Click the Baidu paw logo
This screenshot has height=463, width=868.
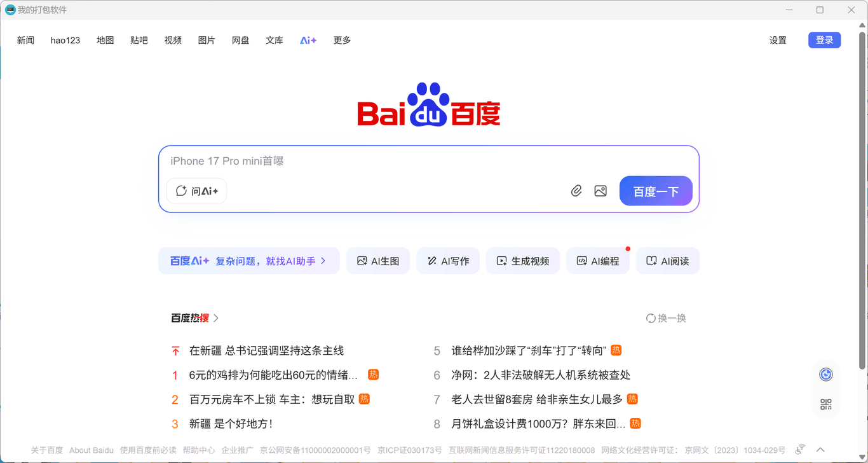pyautogui.click(x=428, y=105)
